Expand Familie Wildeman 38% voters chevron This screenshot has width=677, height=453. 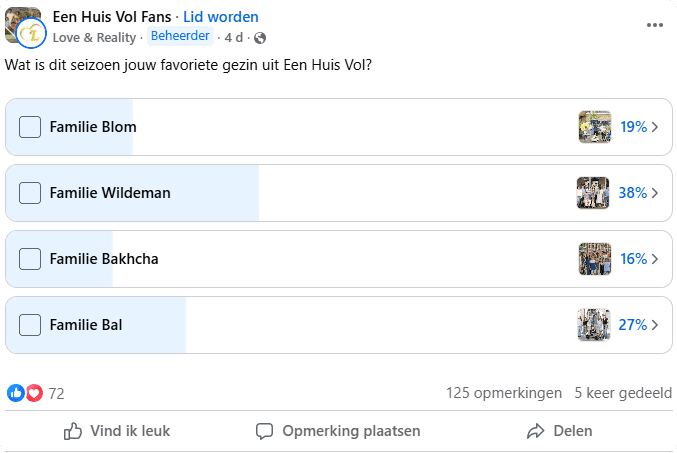655,193
